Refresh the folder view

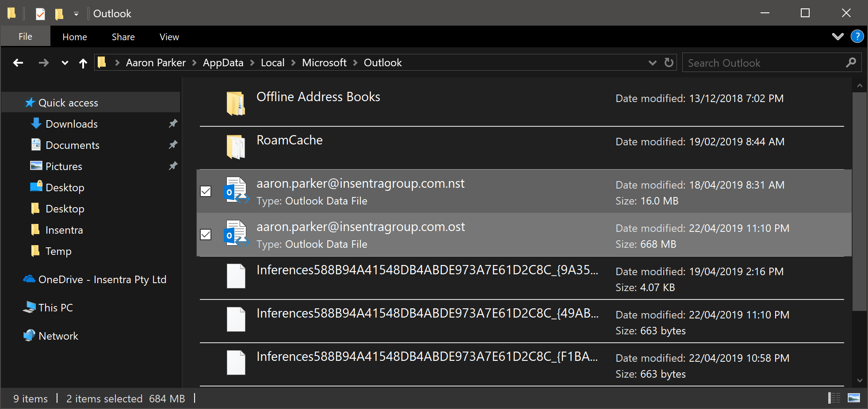coord(669,62)
